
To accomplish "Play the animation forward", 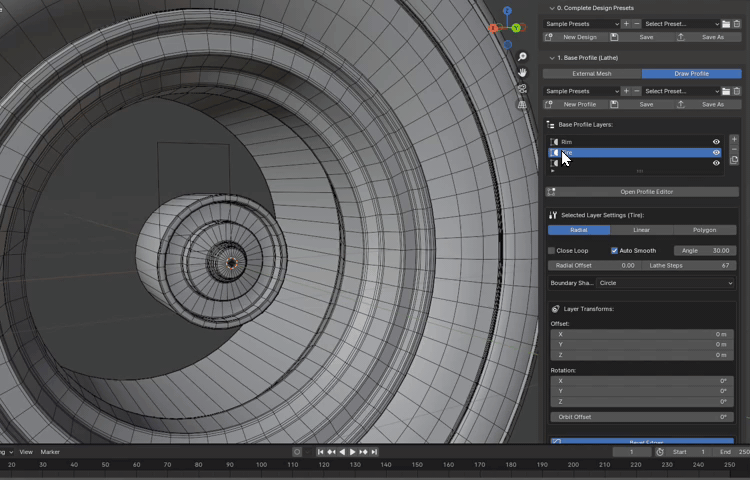I will [353, 452].
